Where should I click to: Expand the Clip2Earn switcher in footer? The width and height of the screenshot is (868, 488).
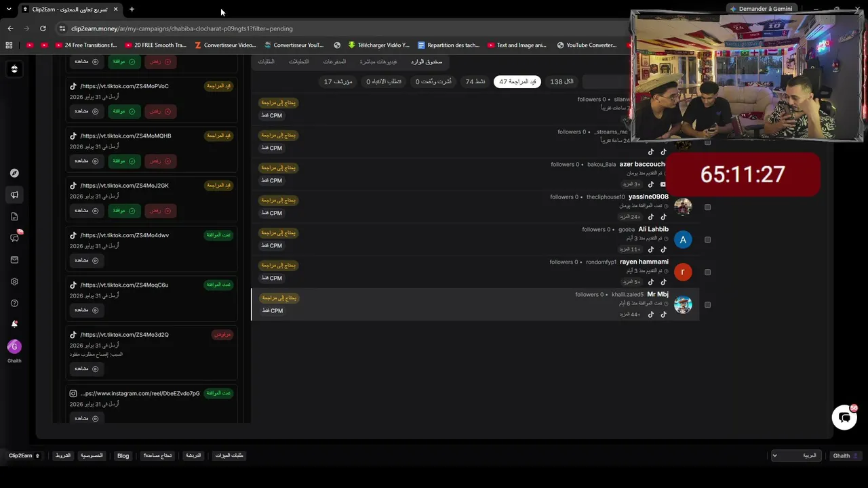(x=24, y=455)
